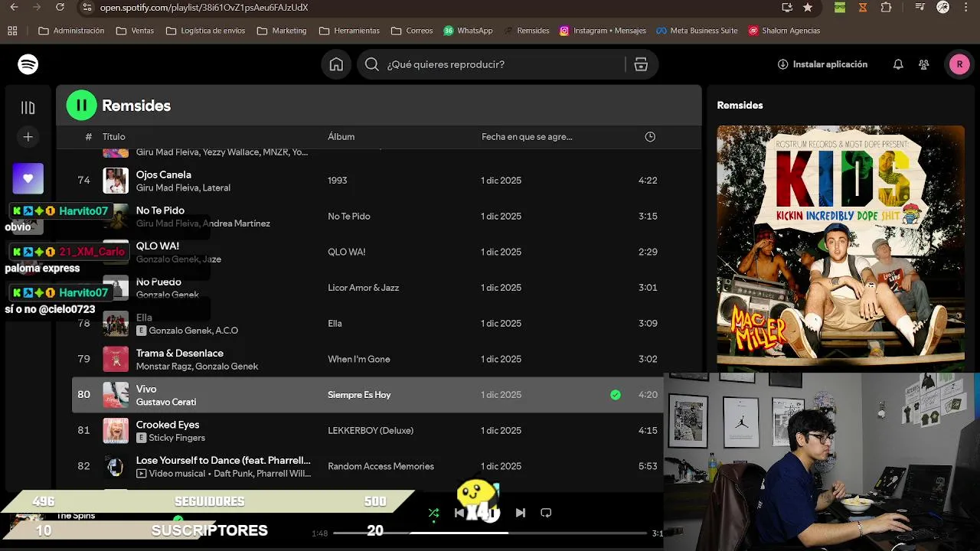Go back in browser
Screen dimensions: 980x551
(x=14, y=7)
